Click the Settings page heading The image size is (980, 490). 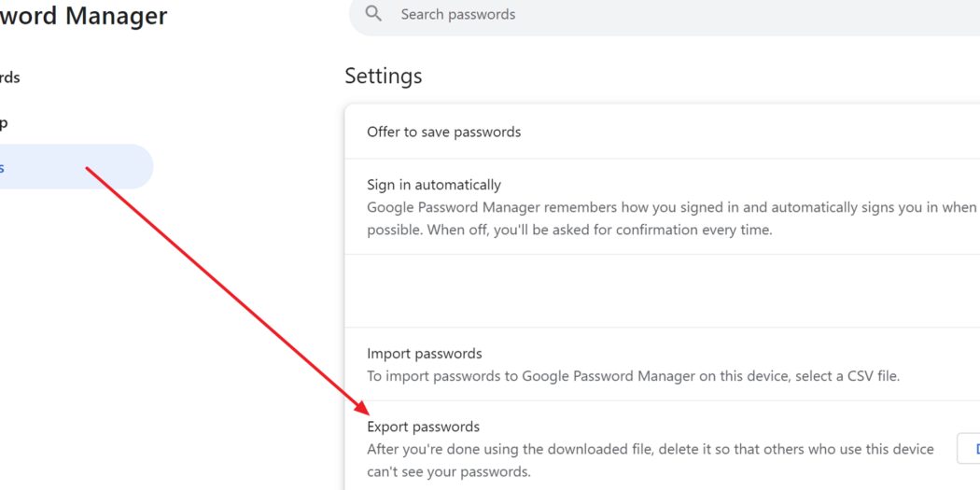pos(384,77)
